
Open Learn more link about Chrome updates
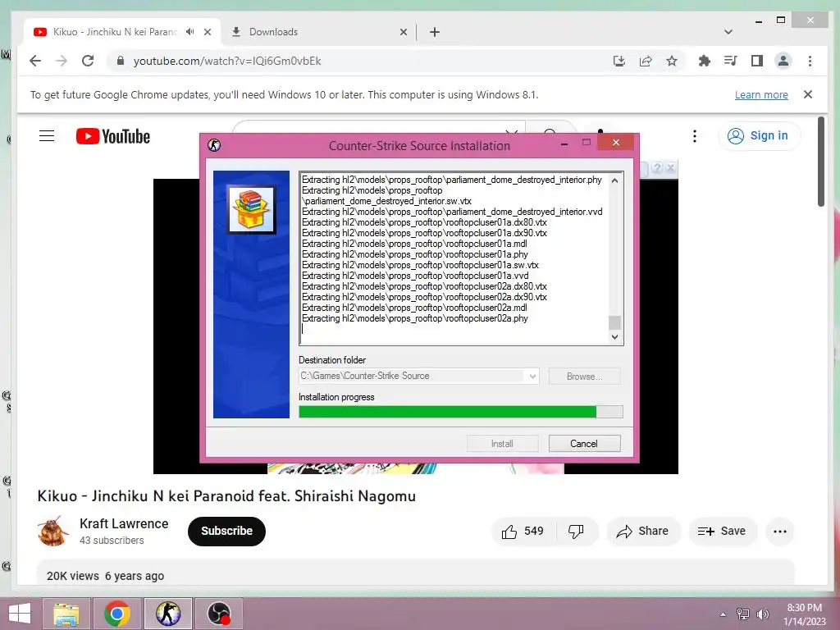(x=761, y=95)
